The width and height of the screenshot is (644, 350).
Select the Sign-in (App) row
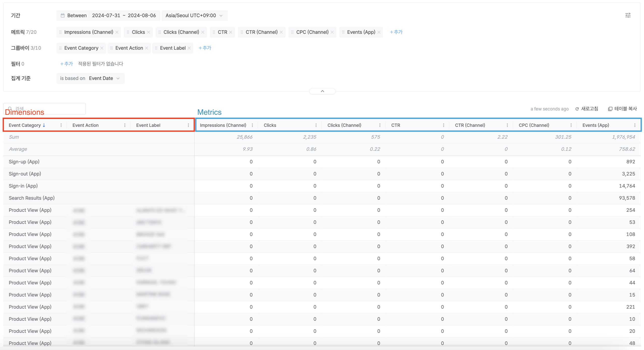(x=322, y=186)
